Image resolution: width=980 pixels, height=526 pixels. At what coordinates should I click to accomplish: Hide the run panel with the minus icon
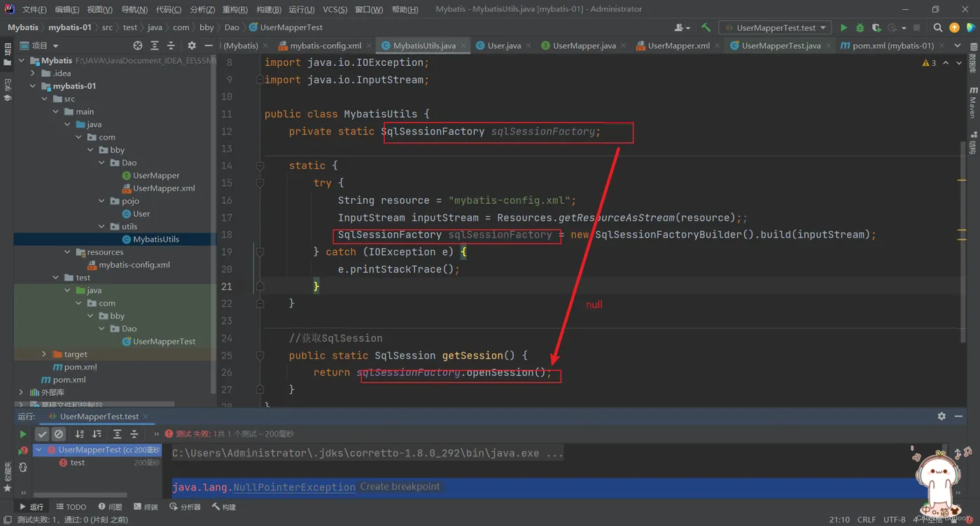(958, 416)
